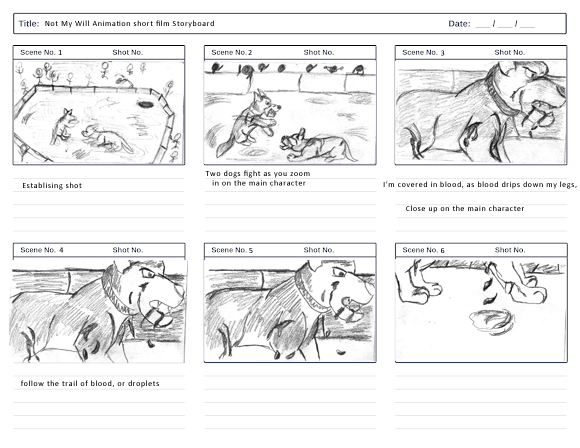Image resolution: width=580 pixels, height=448 pixels.
Task: Select the Scene No. 5 dog sketch
Action: pos(290,310)
